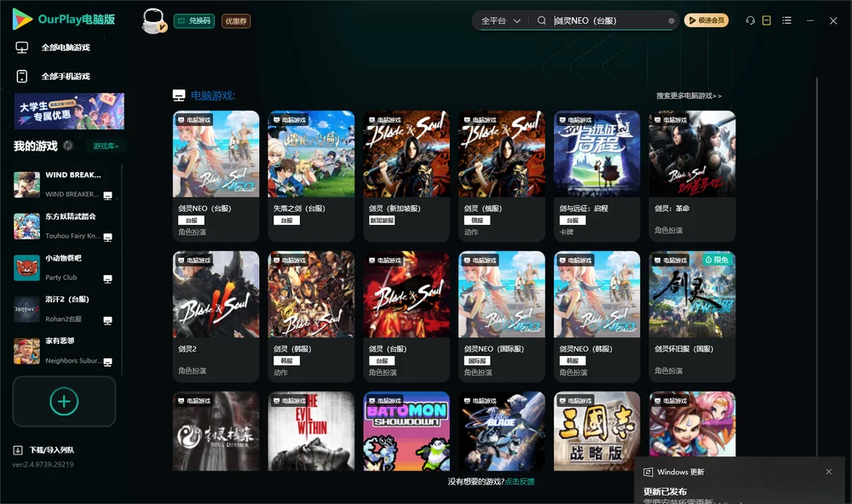Open the 大学生专属优惠 promo banner
Screen dimensions: 852x504
click(x=70, y=111)
